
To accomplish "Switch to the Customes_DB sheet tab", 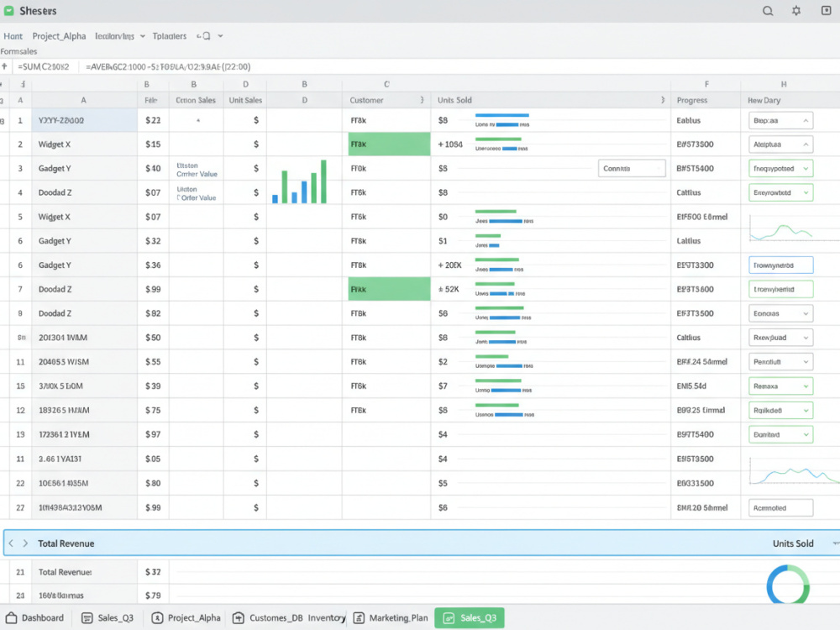I will 268,617.
